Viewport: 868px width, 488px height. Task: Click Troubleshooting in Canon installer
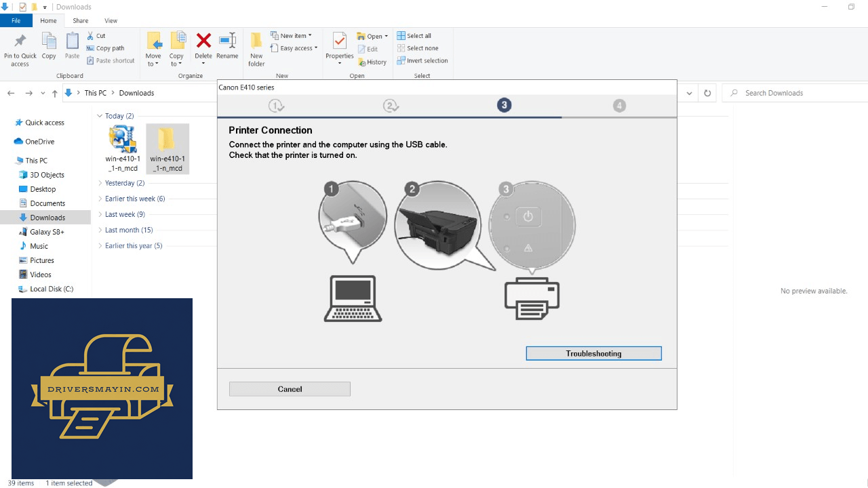pos(593,353)
